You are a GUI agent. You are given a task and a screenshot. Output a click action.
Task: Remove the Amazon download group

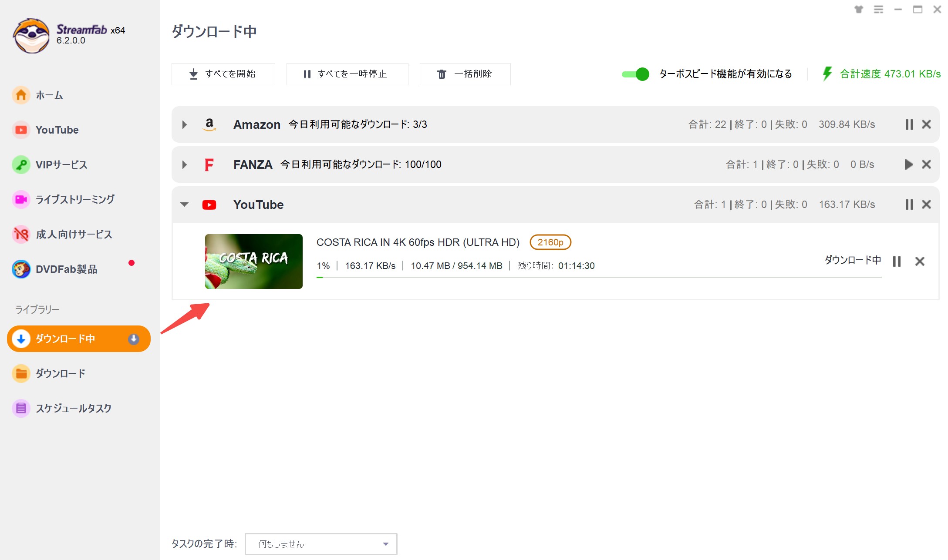(x=926, y=124)
